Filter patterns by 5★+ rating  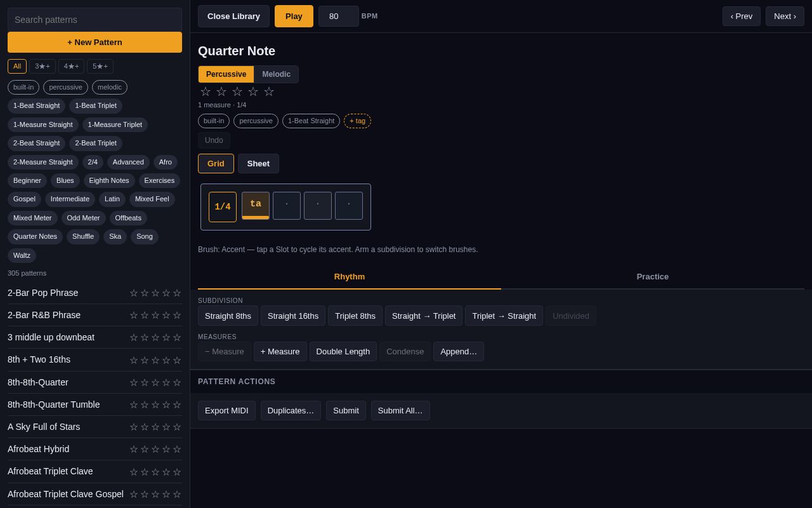coord(100,66)
